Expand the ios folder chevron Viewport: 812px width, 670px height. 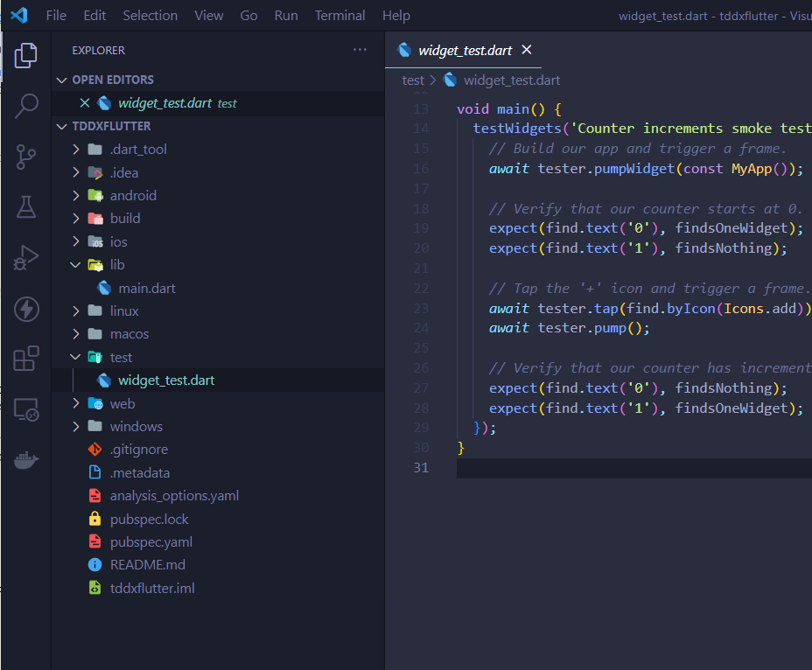click(x=76, y=241)
